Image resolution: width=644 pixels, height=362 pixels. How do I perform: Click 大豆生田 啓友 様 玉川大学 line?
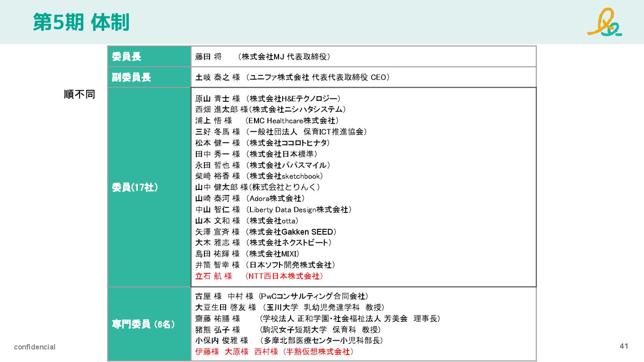pyautogui.click(x=290, y=307)
